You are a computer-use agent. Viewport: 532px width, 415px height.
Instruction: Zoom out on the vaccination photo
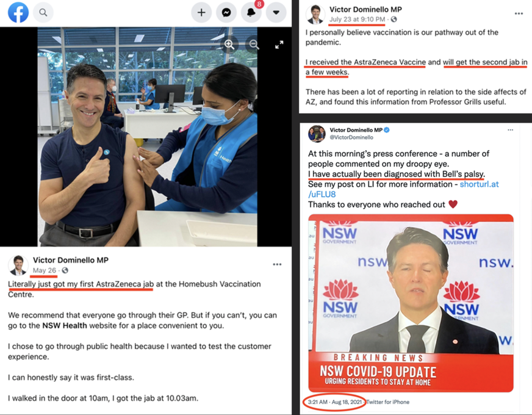pyautogui.click(x=254, y=45)
